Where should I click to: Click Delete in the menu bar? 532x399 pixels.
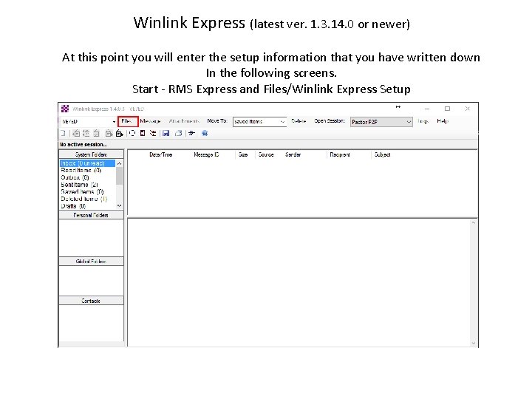pyautogui.click(x=299, y=120)
